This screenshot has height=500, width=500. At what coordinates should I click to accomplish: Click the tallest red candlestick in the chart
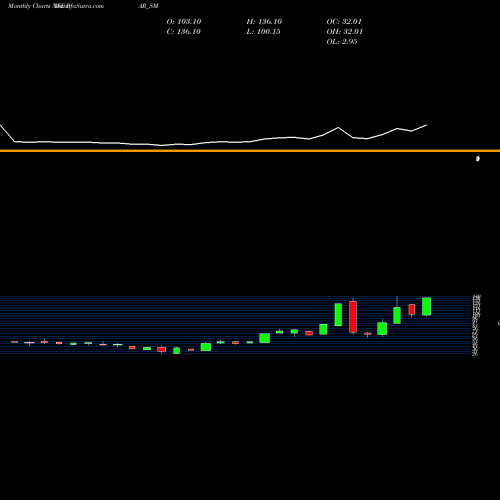353,317
